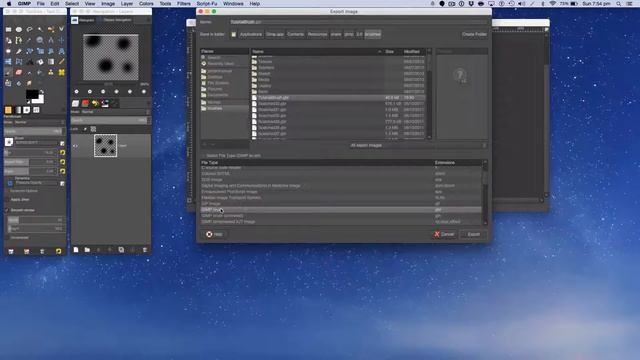Select the yellow Heal tool
The image size is (640, 360).
(61, 72)
